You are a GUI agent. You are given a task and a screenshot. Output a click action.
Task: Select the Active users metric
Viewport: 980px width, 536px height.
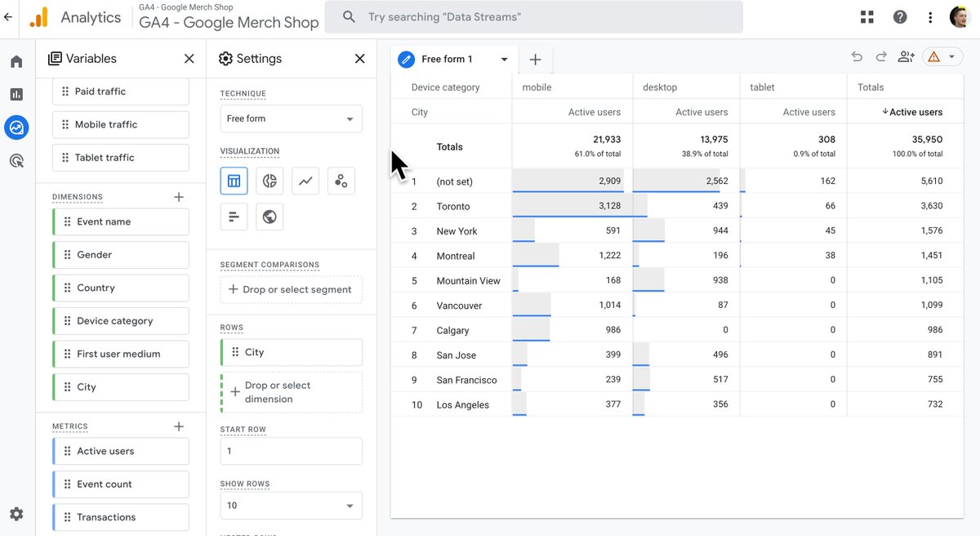(121, 451)
